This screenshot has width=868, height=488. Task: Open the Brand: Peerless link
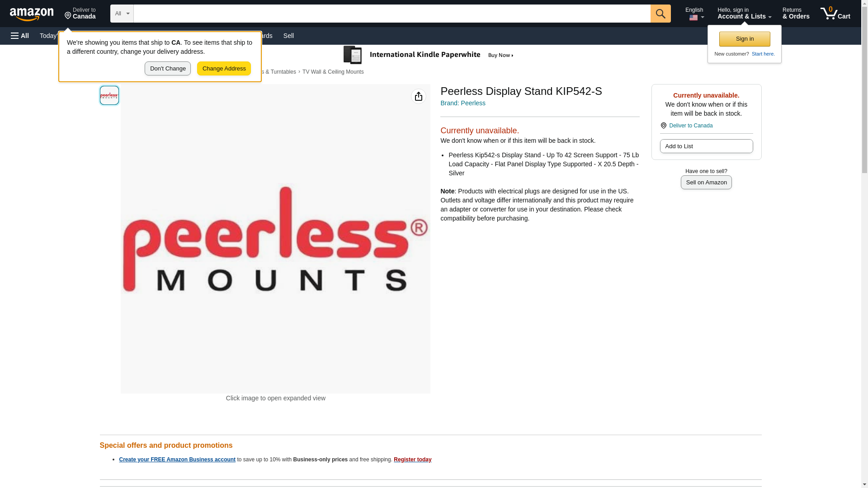463,103
